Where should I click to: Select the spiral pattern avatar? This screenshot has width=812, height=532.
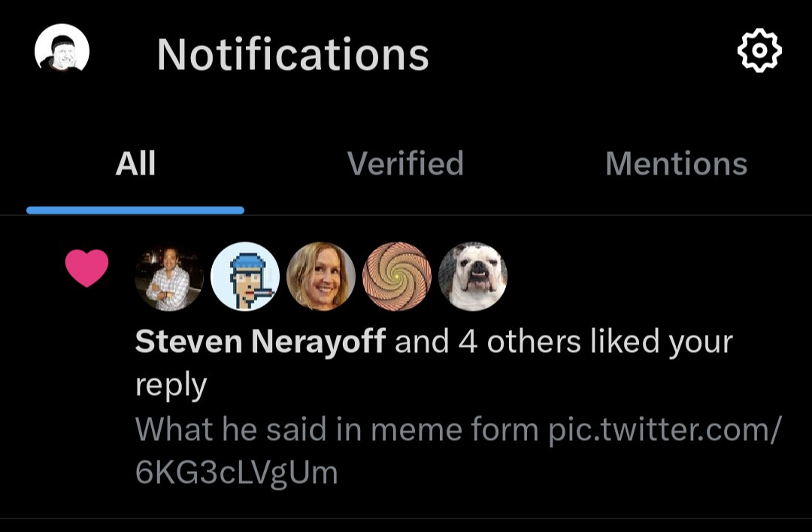pyautogui.click(x=397, y=276)
